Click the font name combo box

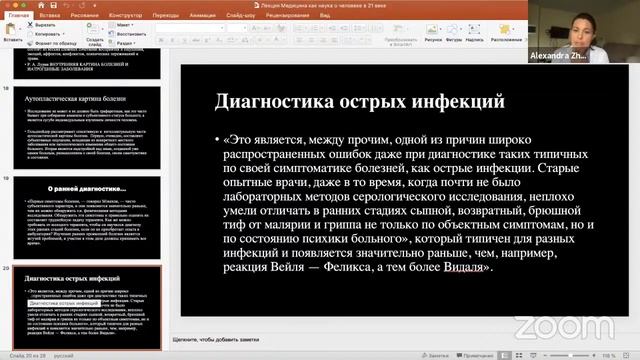[190, 28]
